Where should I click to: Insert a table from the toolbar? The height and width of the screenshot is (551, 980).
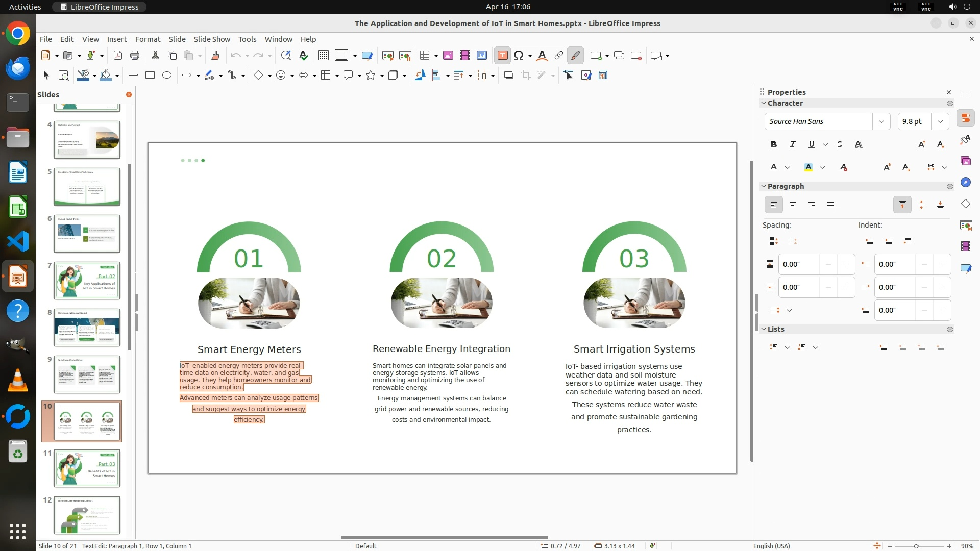click(x=424, y=56)
